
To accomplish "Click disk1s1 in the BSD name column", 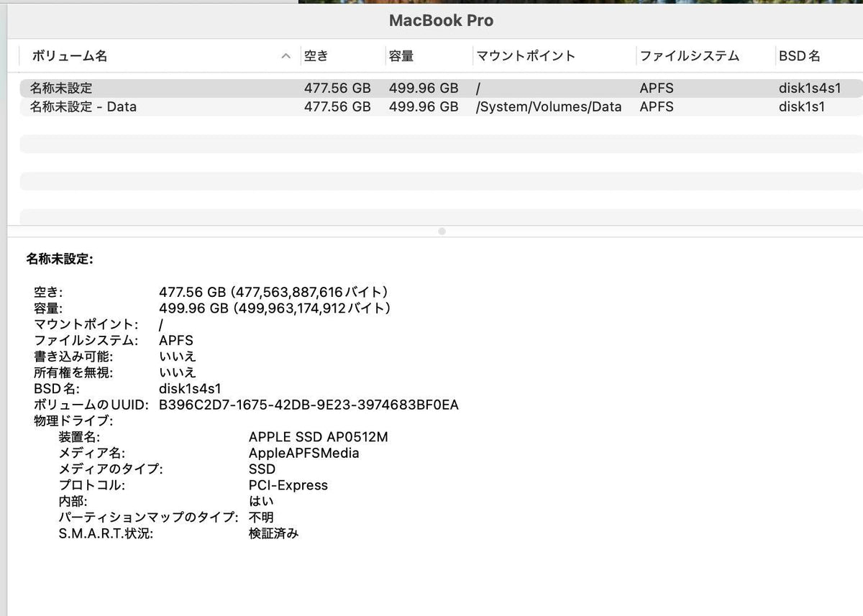I will 802,107.
